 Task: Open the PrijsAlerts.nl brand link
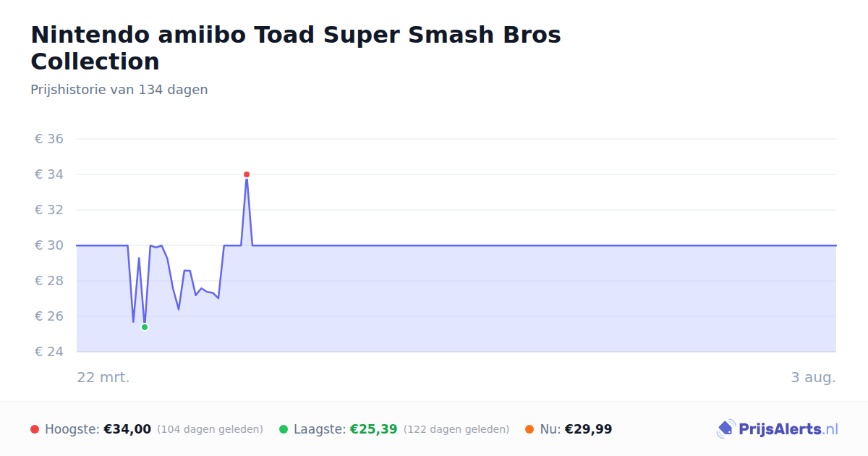778,429
